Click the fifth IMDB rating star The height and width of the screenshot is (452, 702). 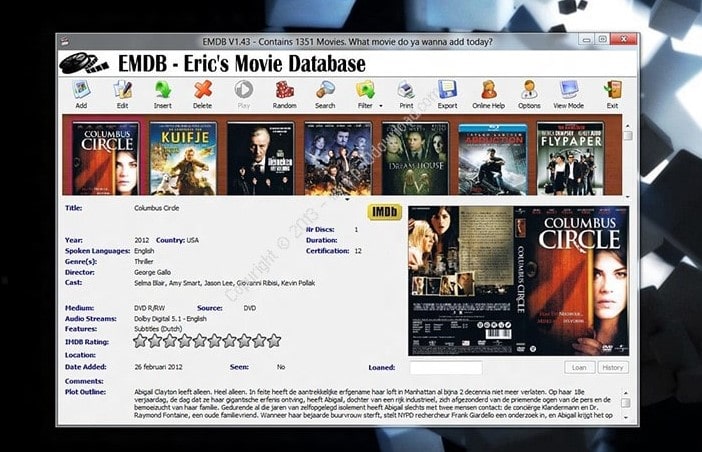tap(200, 341)
